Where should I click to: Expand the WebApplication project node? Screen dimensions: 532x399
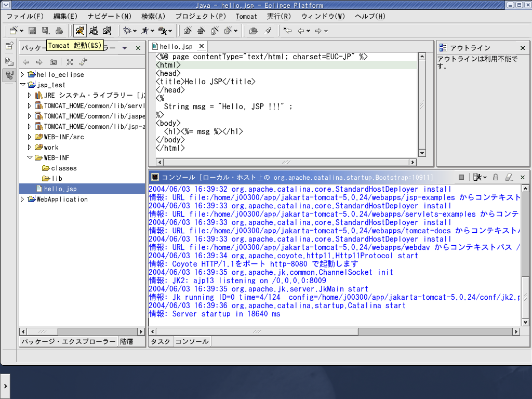click(x=22, y=199)
